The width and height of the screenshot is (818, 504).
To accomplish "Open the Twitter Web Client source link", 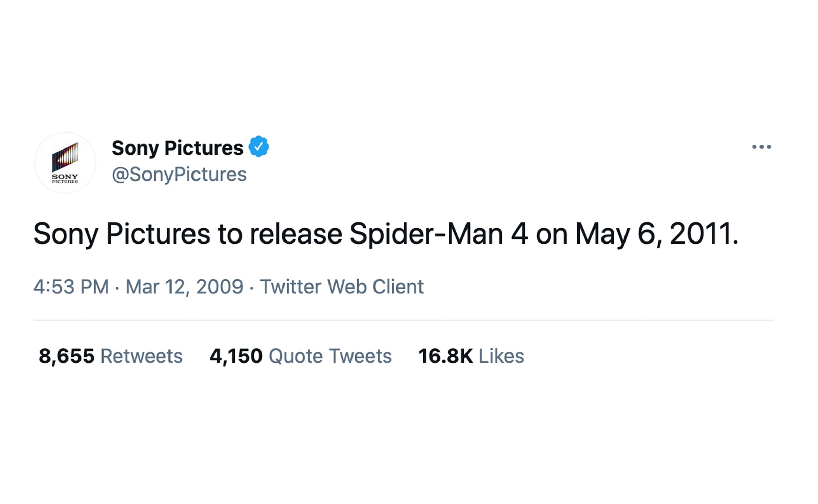I will [x=342, y=287].
